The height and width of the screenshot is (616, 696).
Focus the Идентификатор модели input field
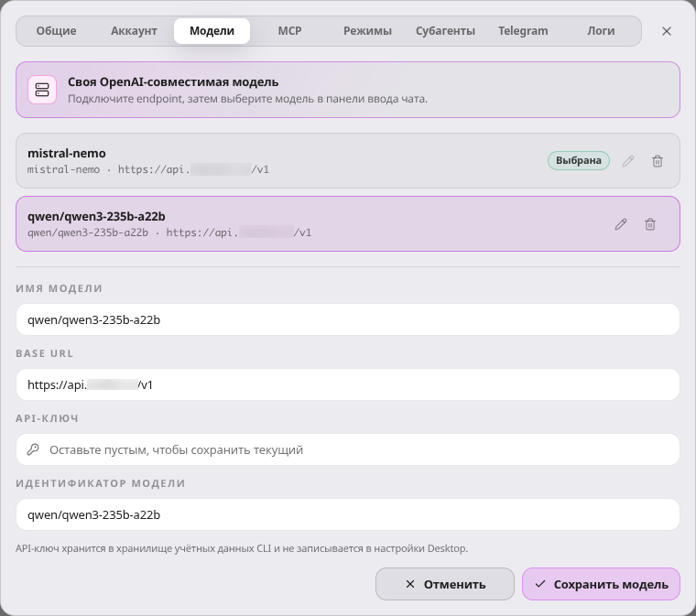(x=348, y=514)
